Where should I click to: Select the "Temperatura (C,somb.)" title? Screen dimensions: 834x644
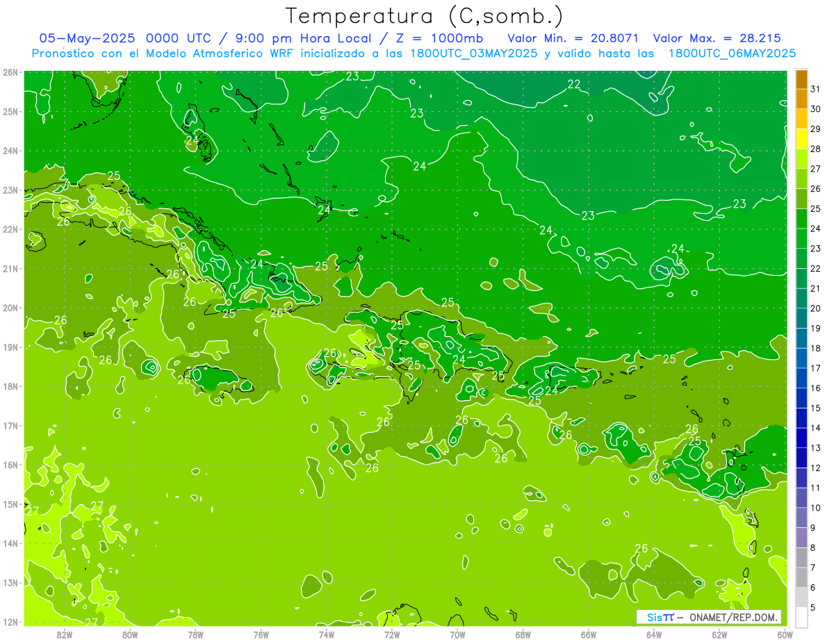pyautogui.click(x=425, y=17)
